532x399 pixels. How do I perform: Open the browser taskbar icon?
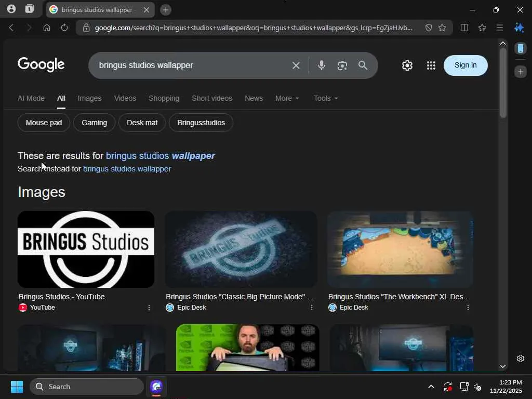tap(156, 387)
